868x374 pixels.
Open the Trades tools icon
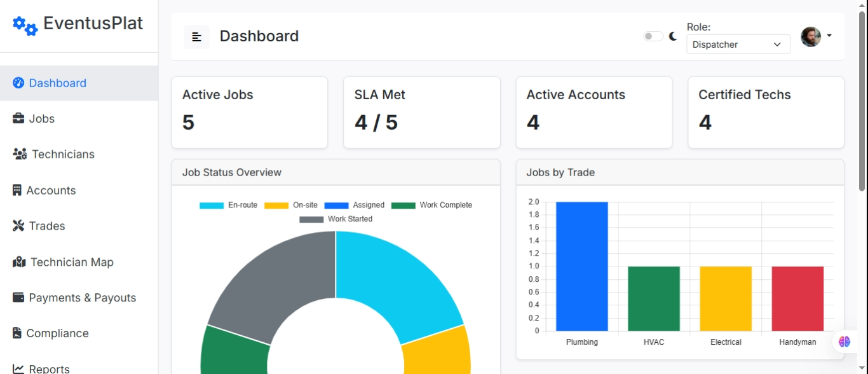click(x=16, y=226)
